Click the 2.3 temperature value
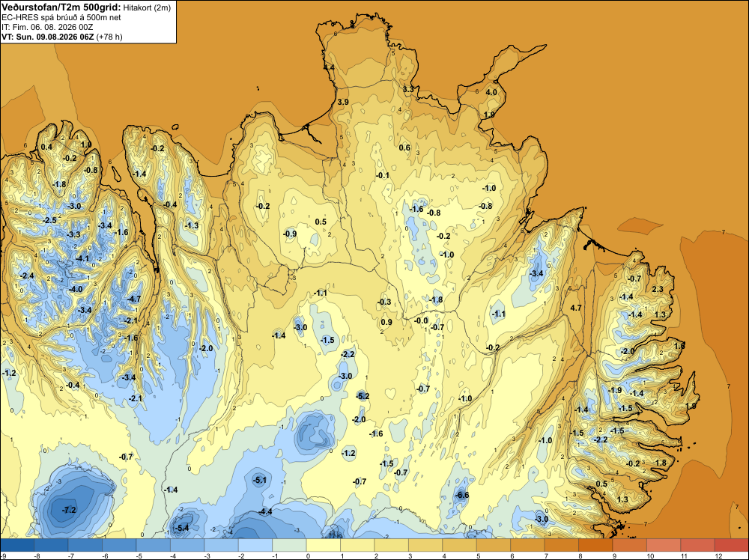Viewport: 749px width, 560px height. (658, 289)
